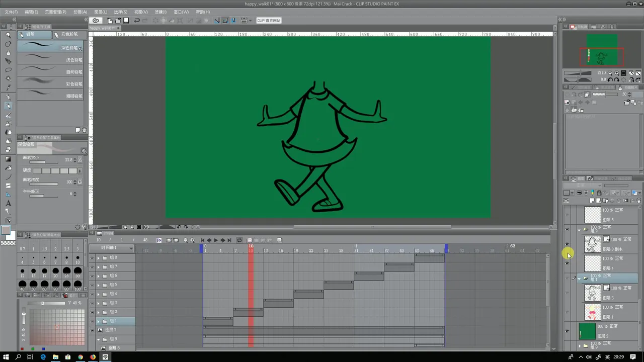Show layer 图层 5 in layer panel
Viewport: 644px width, 362px height.
[568, 215]
